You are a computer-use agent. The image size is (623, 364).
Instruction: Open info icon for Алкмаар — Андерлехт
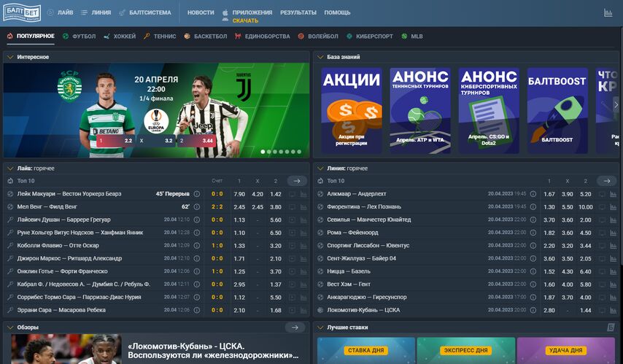(533, 194)
